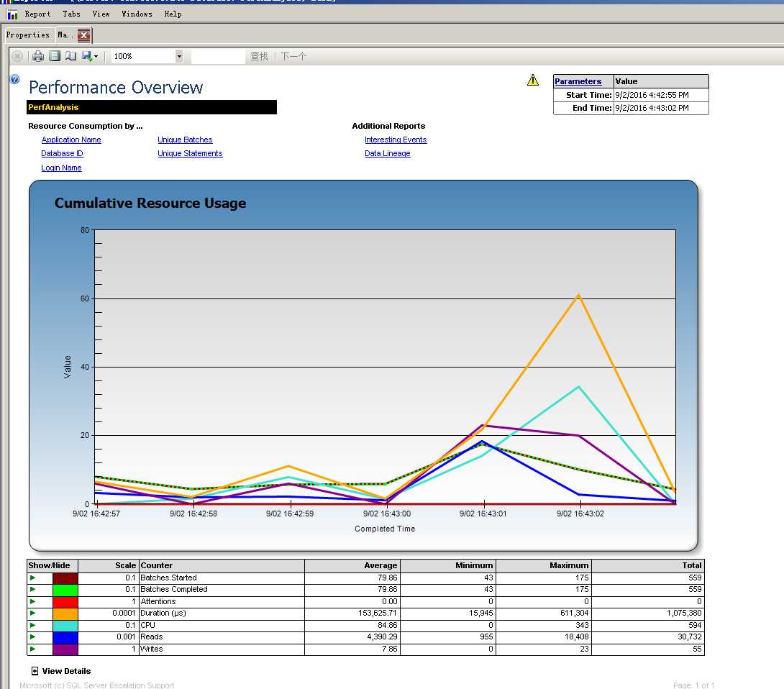
Task: Click the disabled stop rendering icon
Action: click(17, 56)
